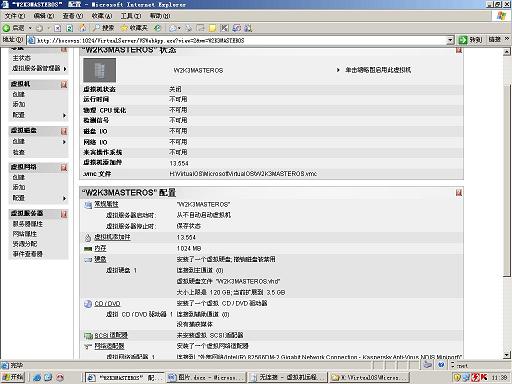Click the Stop loading icon
This screenshot has width=512, height=384.
pos(57,28)
